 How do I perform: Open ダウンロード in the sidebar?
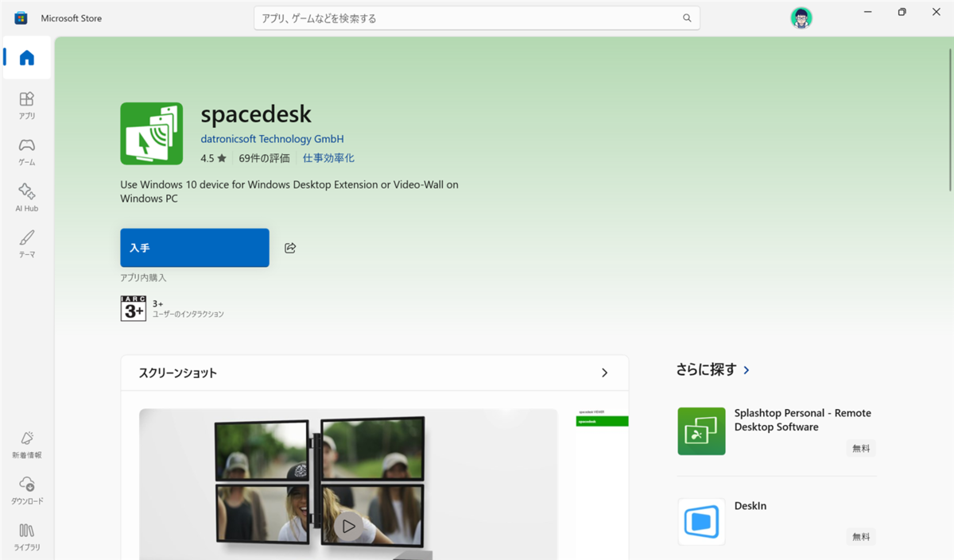point(27,490)
